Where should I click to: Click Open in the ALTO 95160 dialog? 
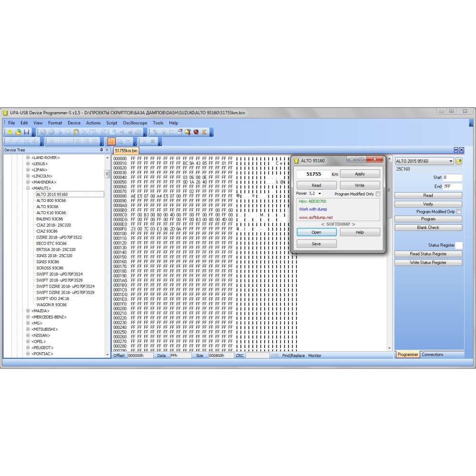point(317,232)
